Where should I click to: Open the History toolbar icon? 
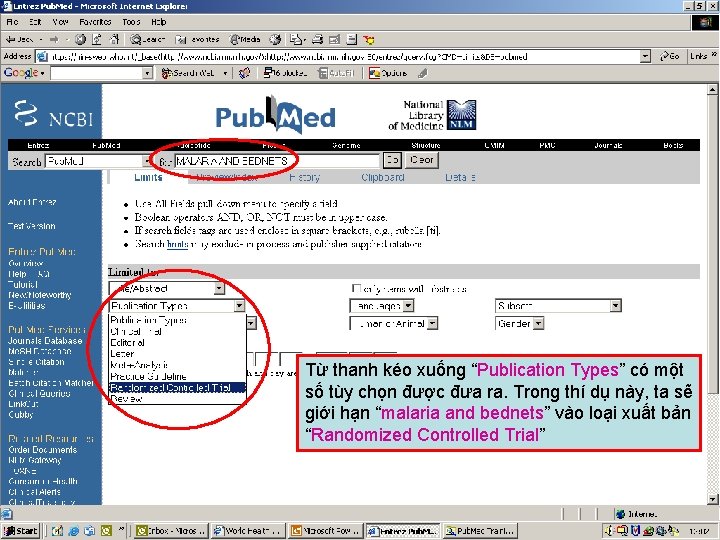click(275, 39)
